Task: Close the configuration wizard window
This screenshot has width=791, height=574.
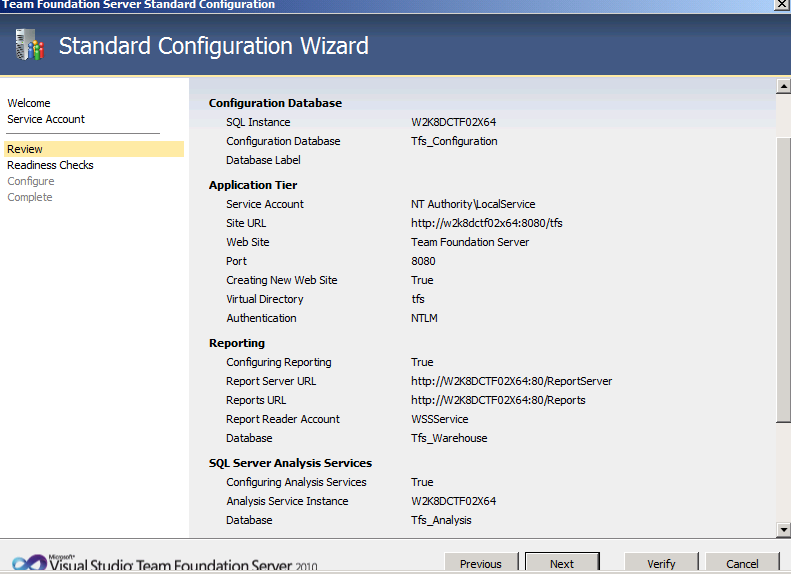Action: [x=780, y=5]
